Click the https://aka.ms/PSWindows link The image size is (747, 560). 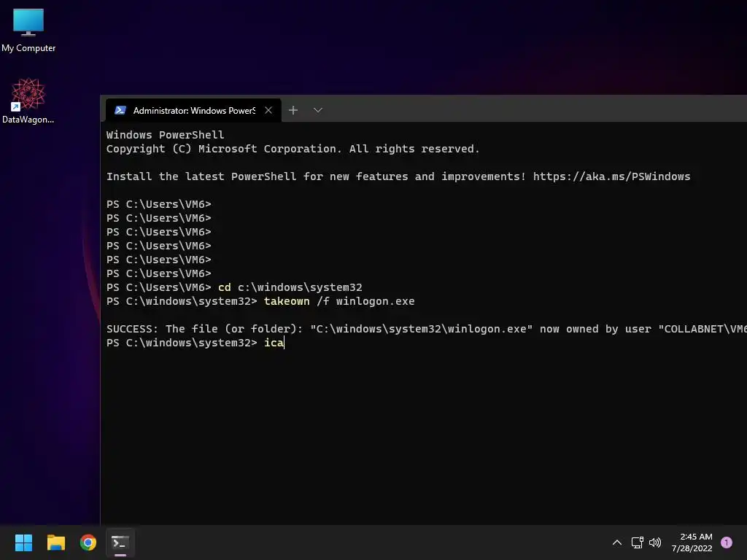click(x=611, y=176)
